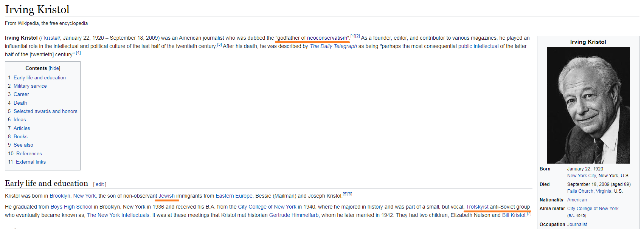Click infobox text 'September 18, 2009 (aged 89)'
644x229 pixels.
coord(599,184)
